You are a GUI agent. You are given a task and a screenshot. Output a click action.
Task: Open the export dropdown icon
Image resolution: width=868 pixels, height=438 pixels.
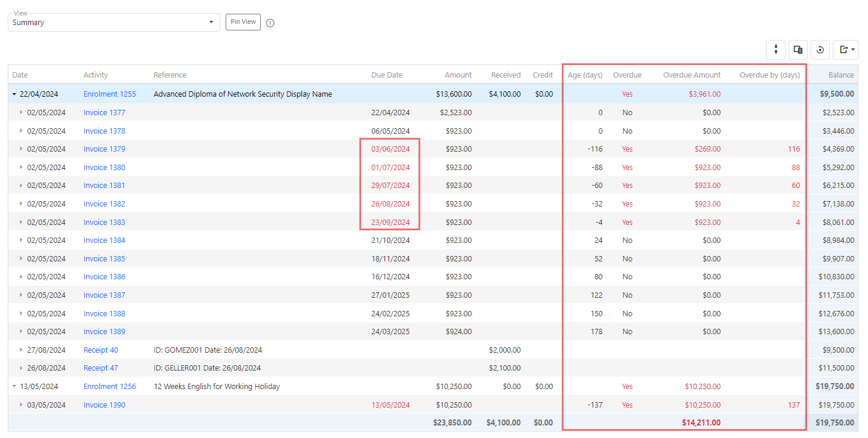pyautogui.click(x=846, y=50)
